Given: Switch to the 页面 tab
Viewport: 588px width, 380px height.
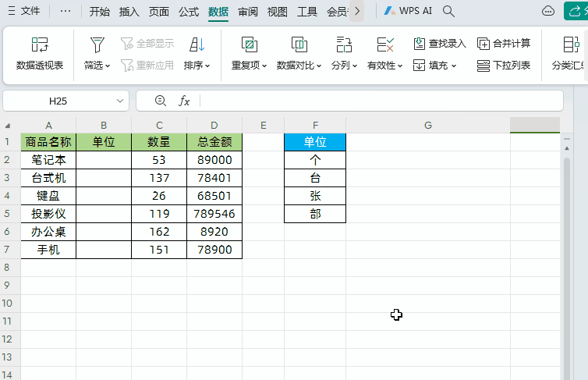Looking at the screenshot, I should (x=158, y=12).
